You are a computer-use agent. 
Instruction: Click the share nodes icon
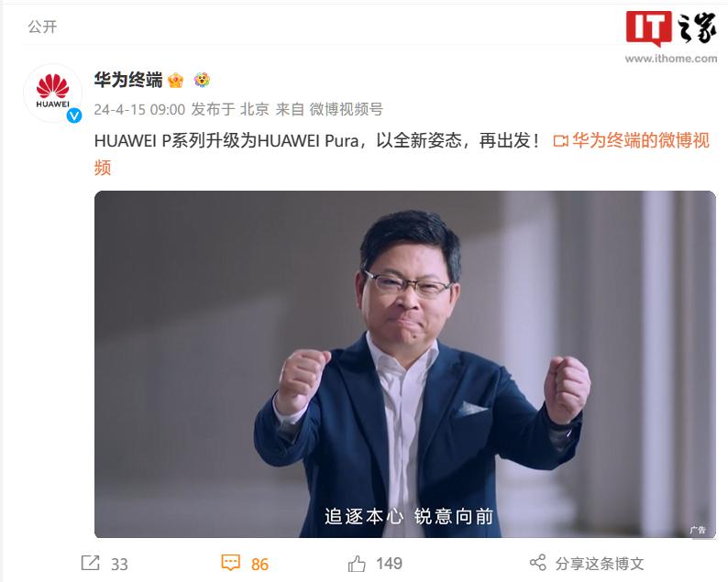click(537, 563)
